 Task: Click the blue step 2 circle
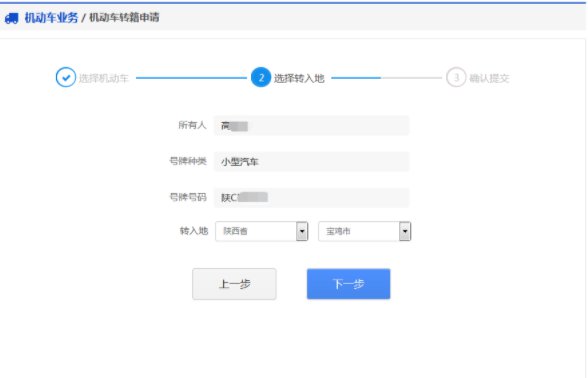pos(261,77)
